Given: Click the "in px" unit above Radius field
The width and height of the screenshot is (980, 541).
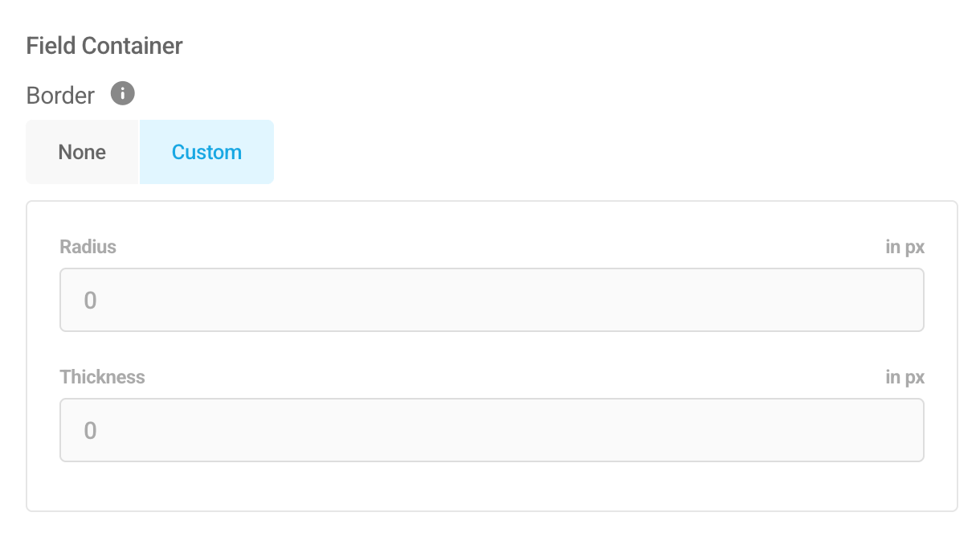Looking at the screenshot, I should click(x=904, y=247).
